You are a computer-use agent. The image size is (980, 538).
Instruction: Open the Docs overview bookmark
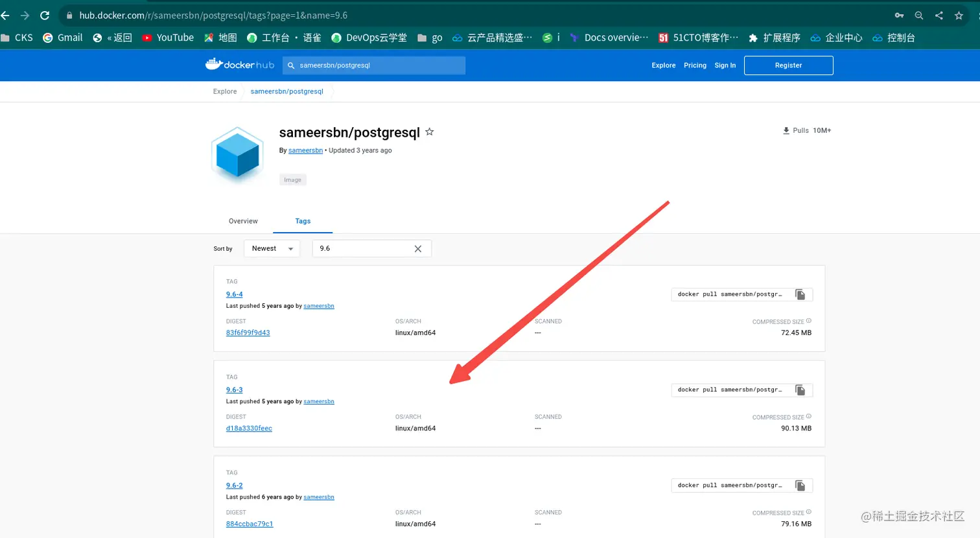tap(609, 38)
